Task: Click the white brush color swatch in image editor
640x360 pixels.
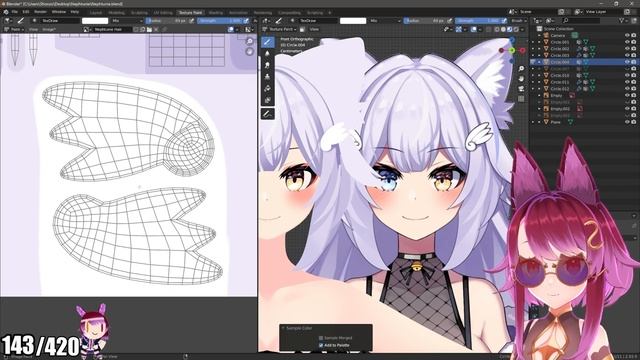Action: [95, 20]
